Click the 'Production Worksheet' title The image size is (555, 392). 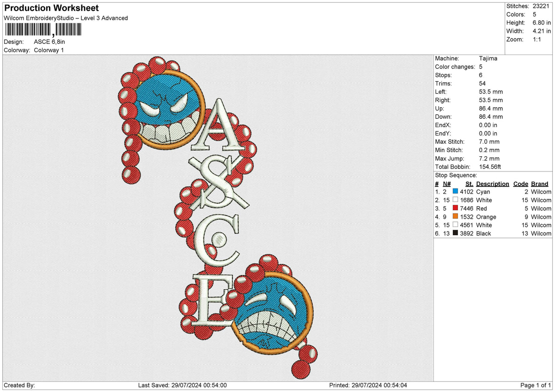point(51,8)
